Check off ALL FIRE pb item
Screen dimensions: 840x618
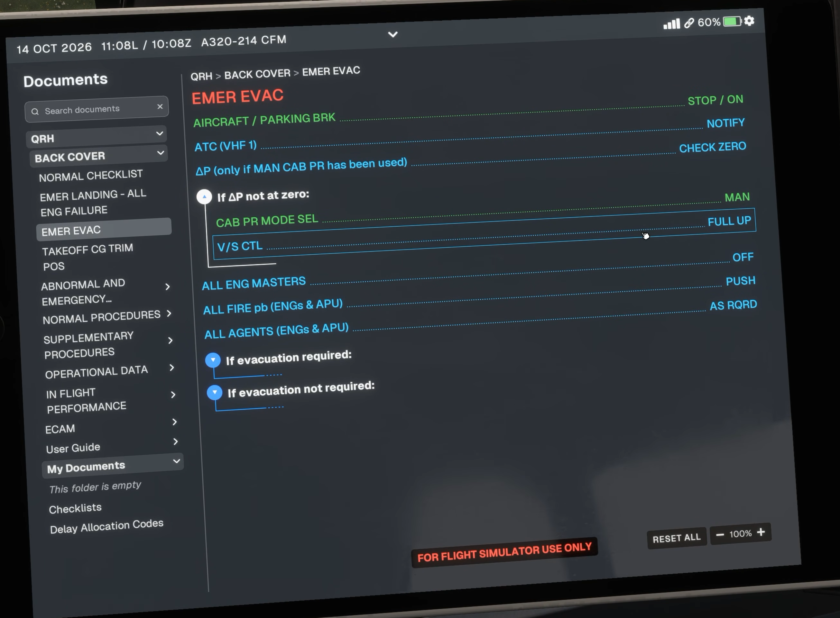[479, 295]
